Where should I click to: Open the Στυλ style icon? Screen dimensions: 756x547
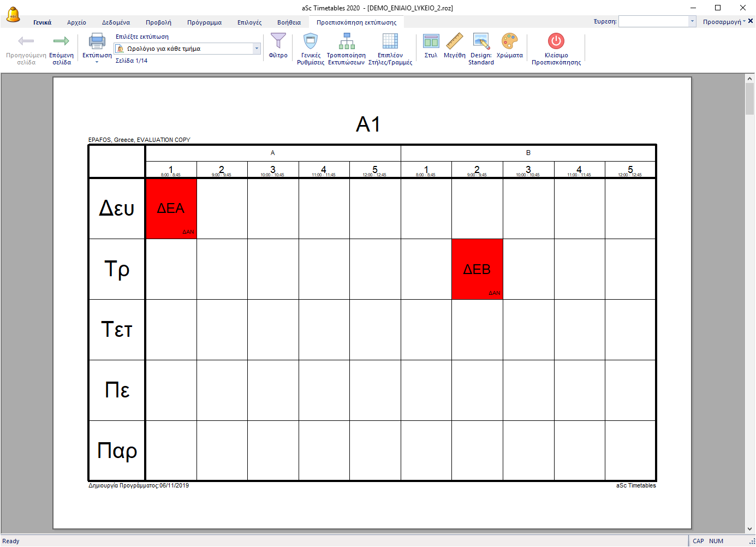(x=431, y=41)
